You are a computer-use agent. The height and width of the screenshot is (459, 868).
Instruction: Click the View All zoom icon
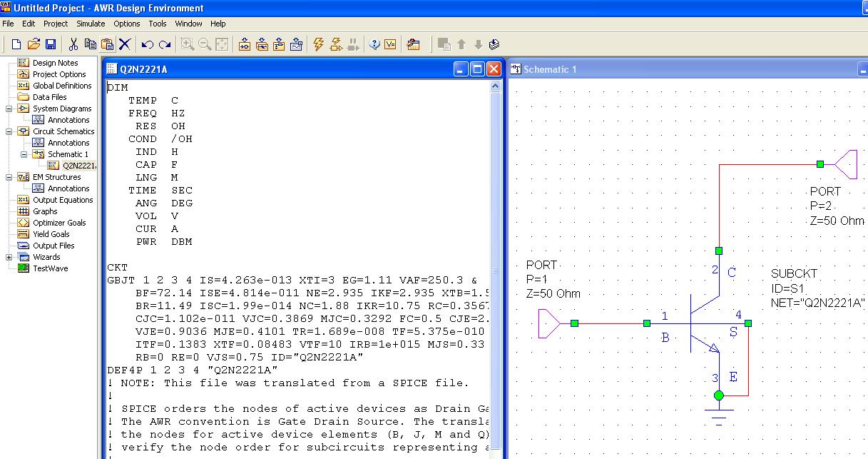coord(222,44)
